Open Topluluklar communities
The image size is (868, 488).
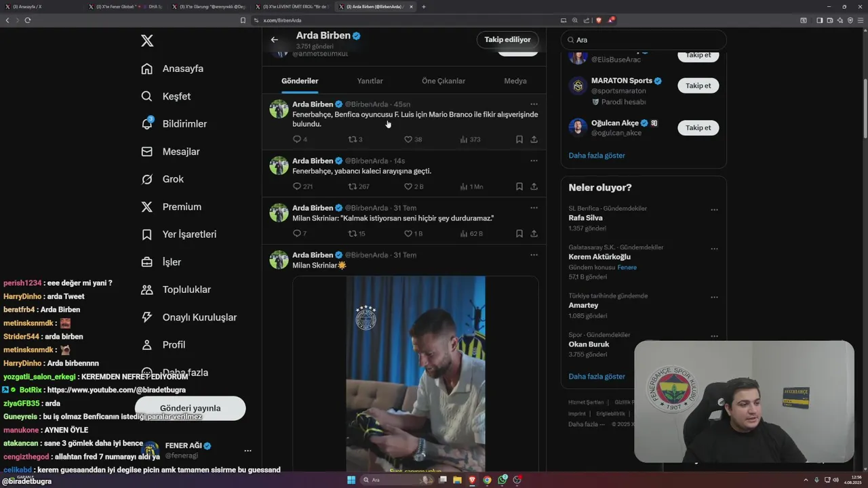(x=176, y=289)
